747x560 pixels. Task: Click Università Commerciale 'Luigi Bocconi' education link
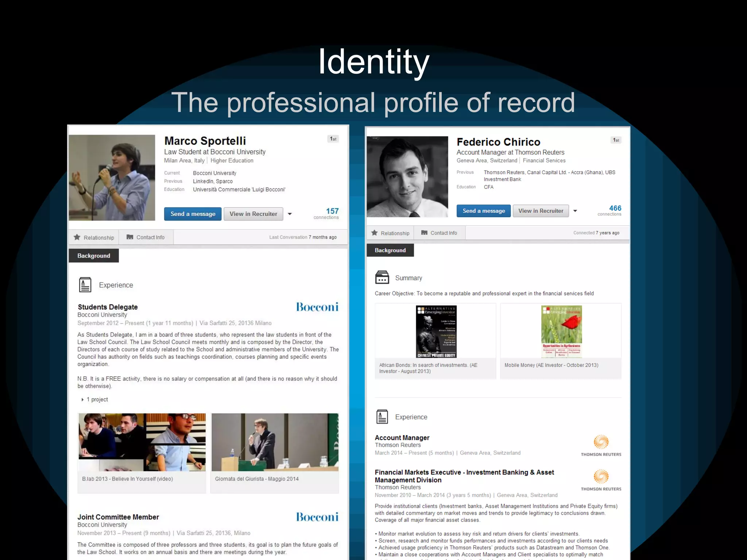tap(239, 190)
